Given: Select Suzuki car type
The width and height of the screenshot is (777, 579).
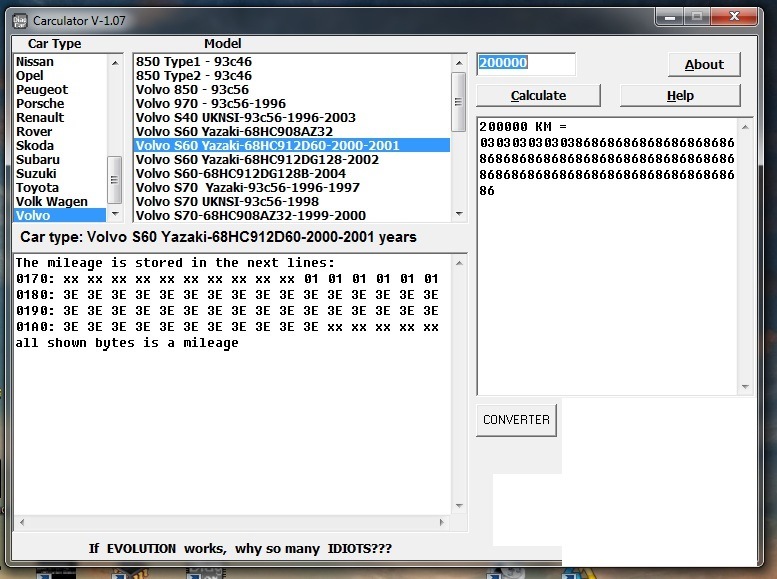Looking at the screenshot, I should [60, 174].
